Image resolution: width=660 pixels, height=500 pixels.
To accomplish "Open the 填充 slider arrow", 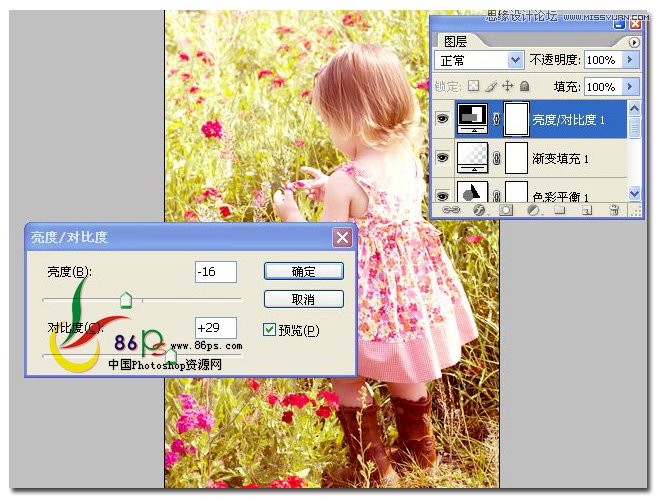I will [630, 87].
